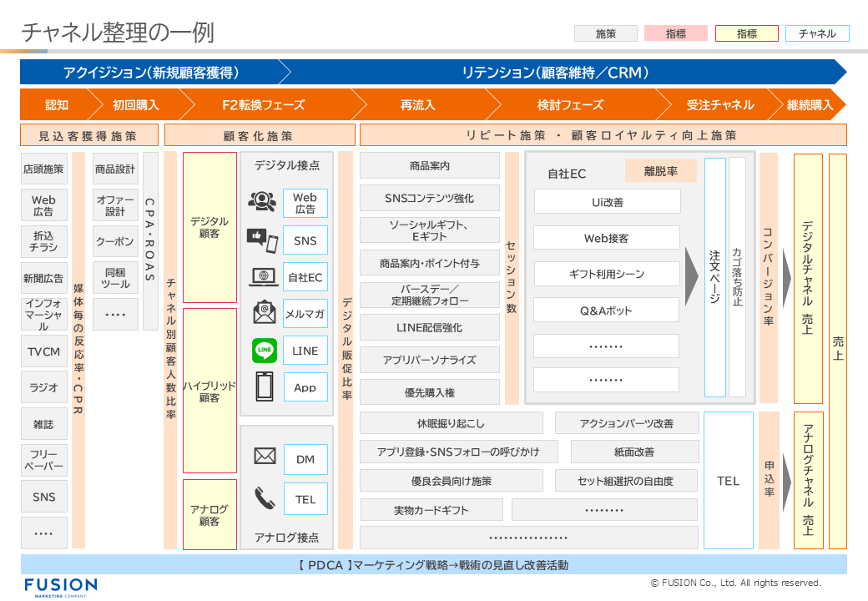Select the 自社EC globe icon
The image size is (868, 601).
tap(264, 276)
